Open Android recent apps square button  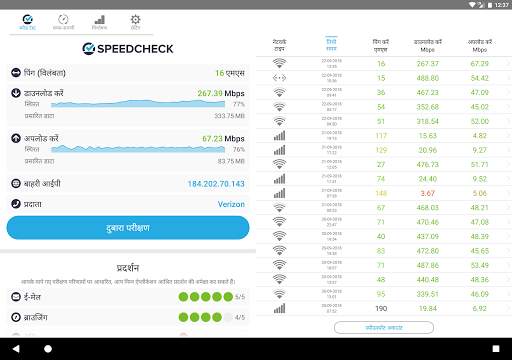[496, 349]
